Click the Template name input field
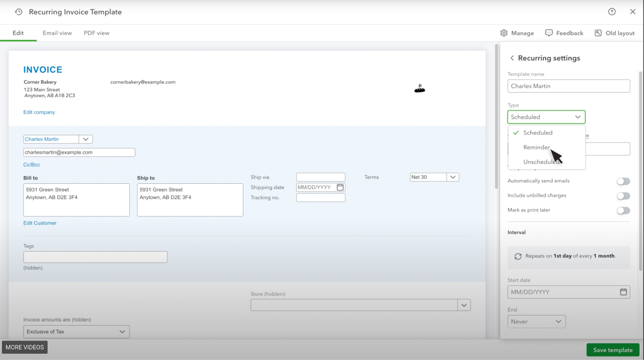644x360 pixels. click(569, 86)
